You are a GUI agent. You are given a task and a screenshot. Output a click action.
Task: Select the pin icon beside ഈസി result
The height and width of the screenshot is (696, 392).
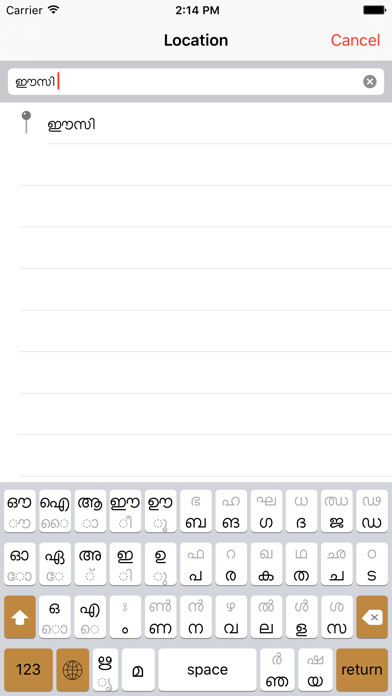[27, 122]
